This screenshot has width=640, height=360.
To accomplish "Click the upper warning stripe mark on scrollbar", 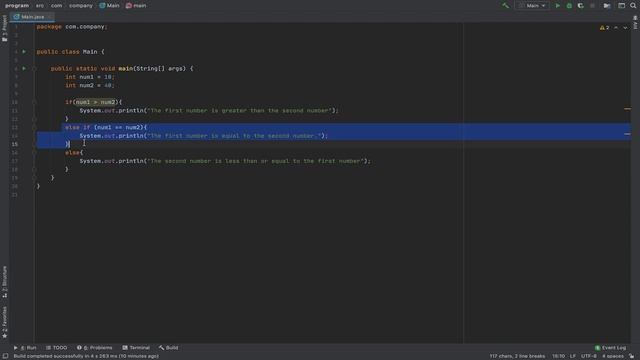I will point(627,109).
